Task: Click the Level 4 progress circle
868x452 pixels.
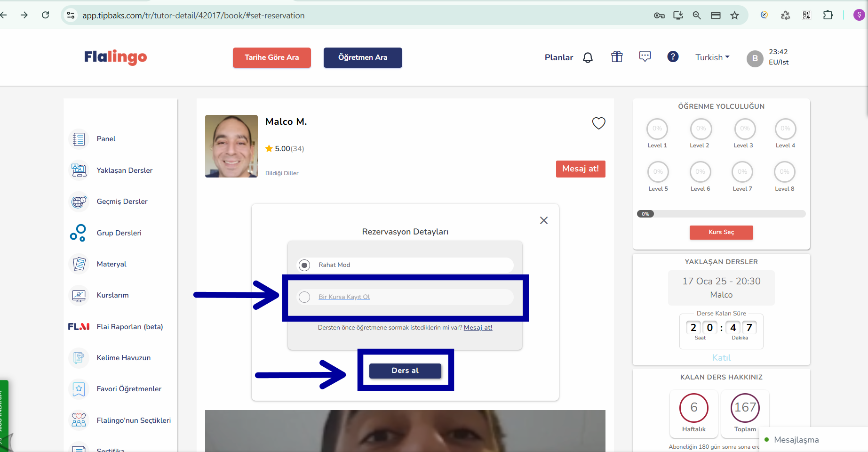Action: click(x=786, y=129)
